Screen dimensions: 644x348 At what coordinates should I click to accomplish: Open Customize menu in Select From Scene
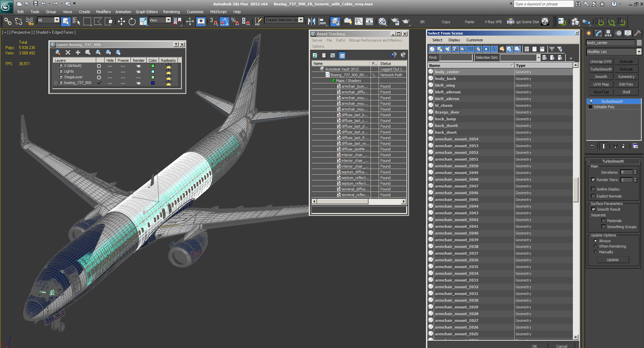point(474,40)
